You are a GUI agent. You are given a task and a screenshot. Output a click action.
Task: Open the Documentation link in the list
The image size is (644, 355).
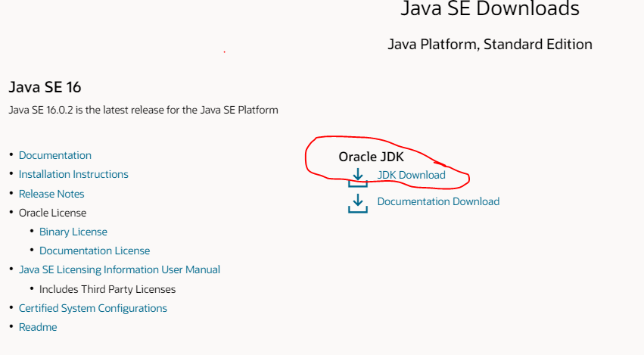55,155
